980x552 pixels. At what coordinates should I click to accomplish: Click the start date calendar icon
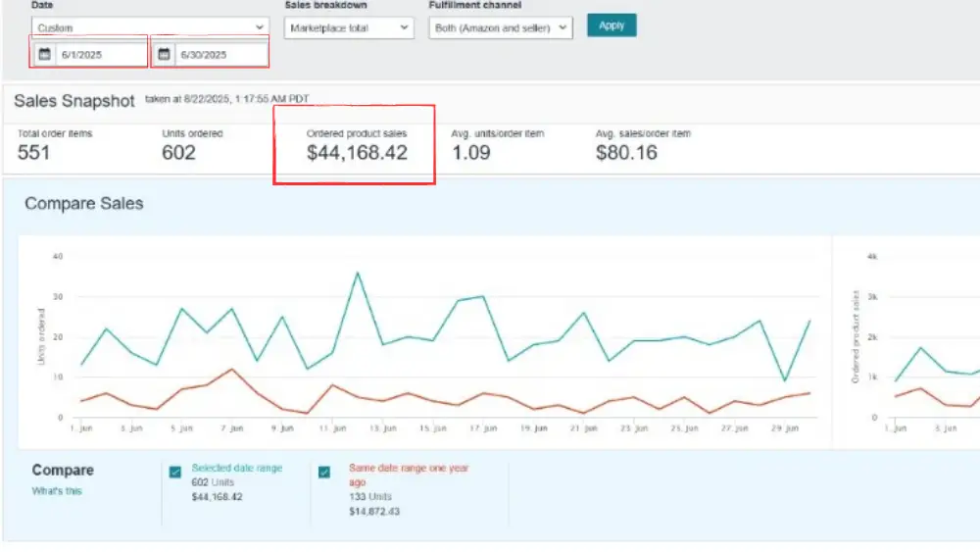point(44,55)
